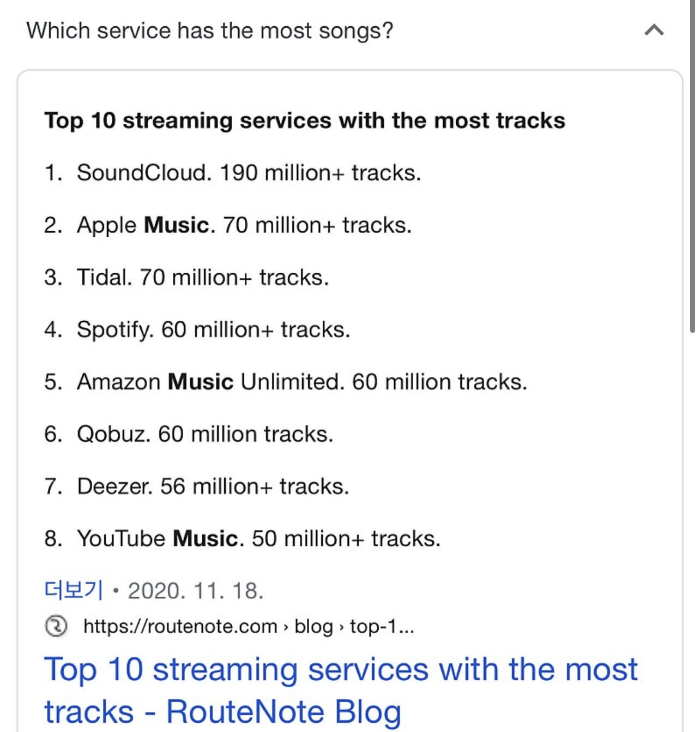Click the vertical scrollbar thumb on right edge
The height and width of the screenshot is (732, 700).
[x=692, y=164]
